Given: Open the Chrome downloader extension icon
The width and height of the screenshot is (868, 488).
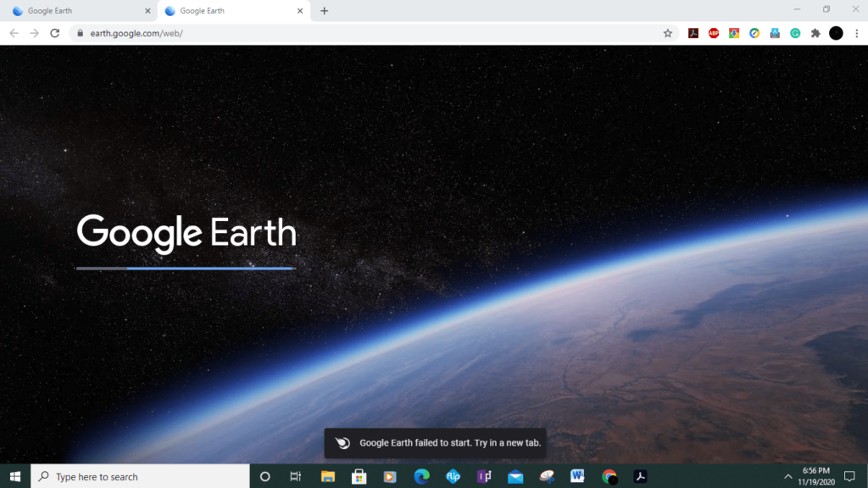Looking at the screenshot, I should click(734, 33).
